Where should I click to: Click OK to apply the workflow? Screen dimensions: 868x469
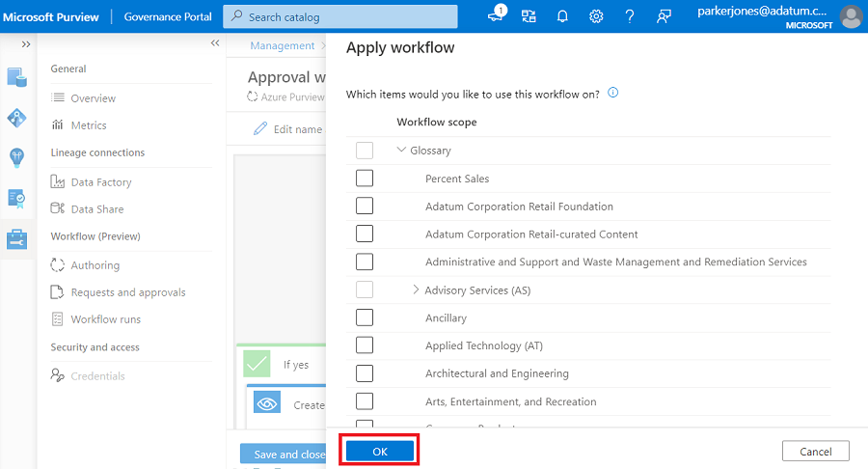coord(380,452)
